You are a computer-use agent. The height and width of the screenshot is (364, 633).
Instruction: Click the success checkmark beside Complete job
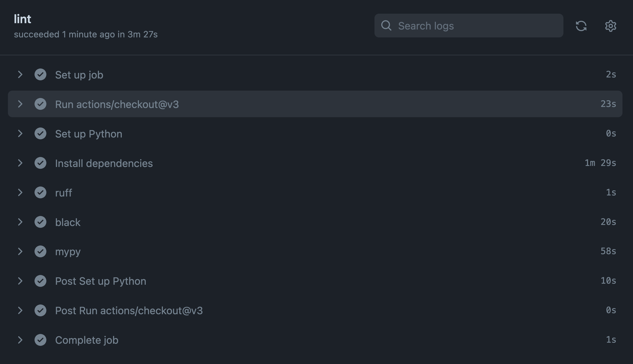click(41, 340)
